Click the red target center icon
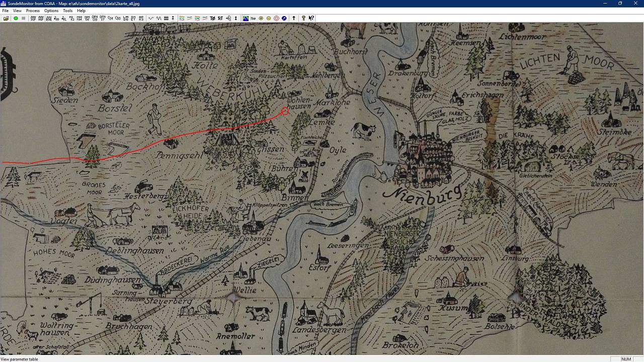Viewport: 644px width, 362px height. click(276, 18)
